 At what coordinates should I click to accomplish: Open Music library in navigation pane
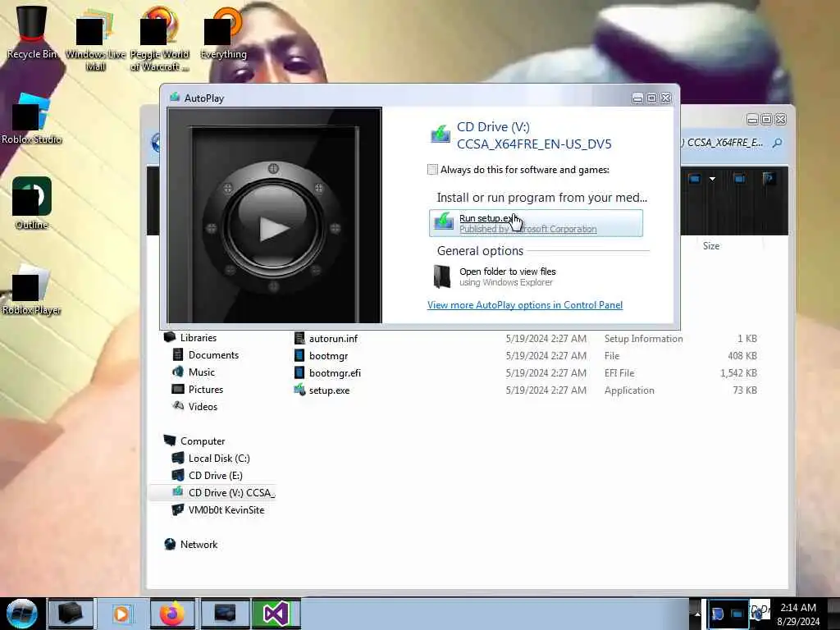point(202,372)
